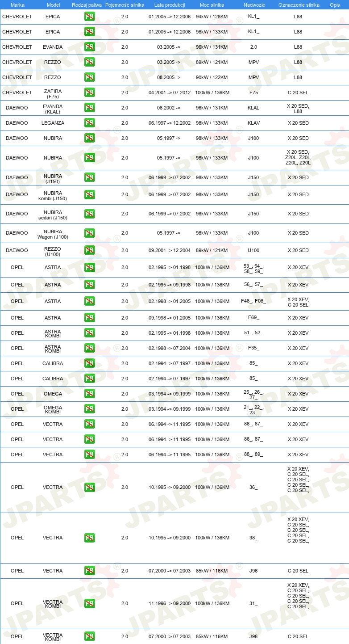Click the REZZO (U100) model cell
The image size is (349, 644).
[53, 252]
